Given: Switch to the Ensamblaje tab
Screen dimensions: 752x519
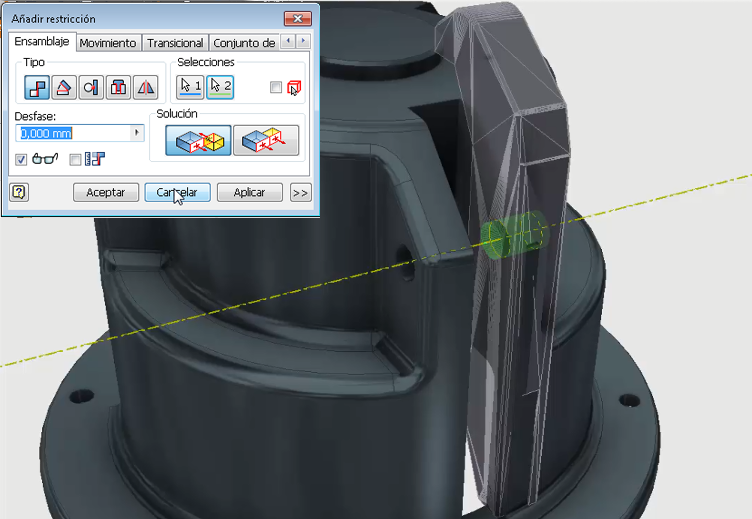Looking at the screenshot, I should [x=42, y=42].
